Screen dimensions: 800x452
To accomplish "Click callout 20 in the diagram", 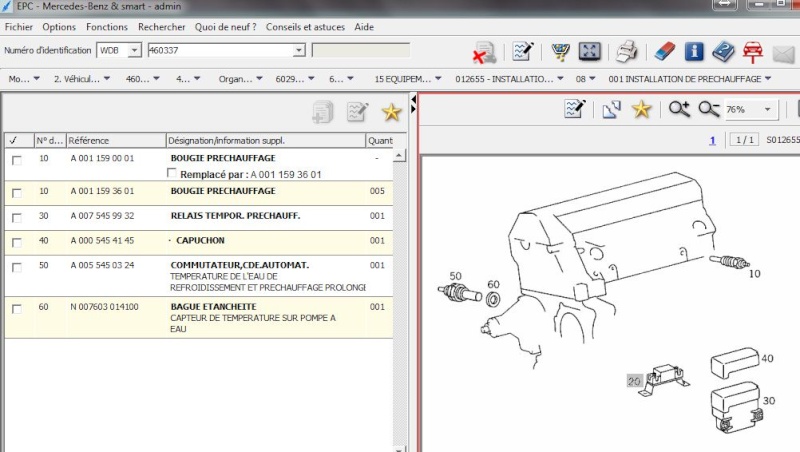I will 634,381.
